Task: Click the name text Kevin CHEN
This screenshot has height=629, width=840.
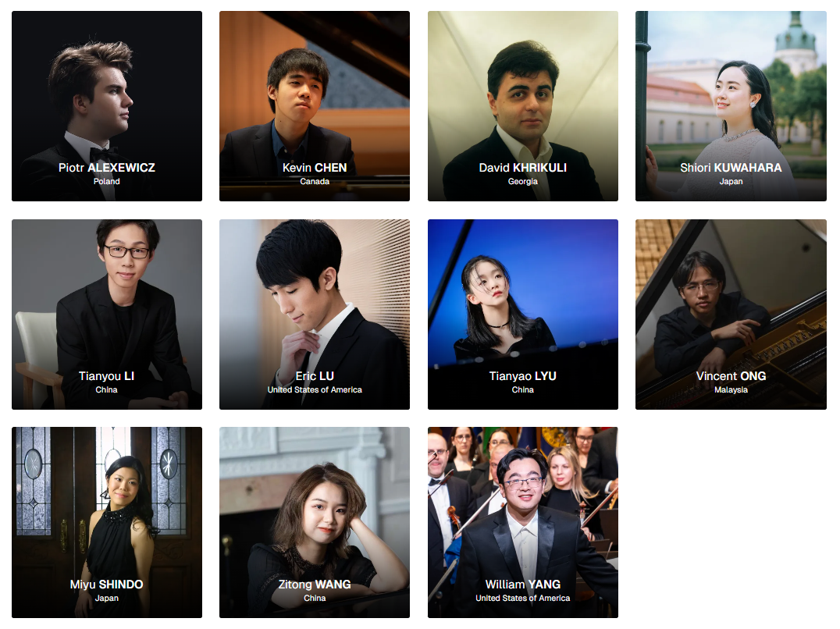Action: [315, 168]
